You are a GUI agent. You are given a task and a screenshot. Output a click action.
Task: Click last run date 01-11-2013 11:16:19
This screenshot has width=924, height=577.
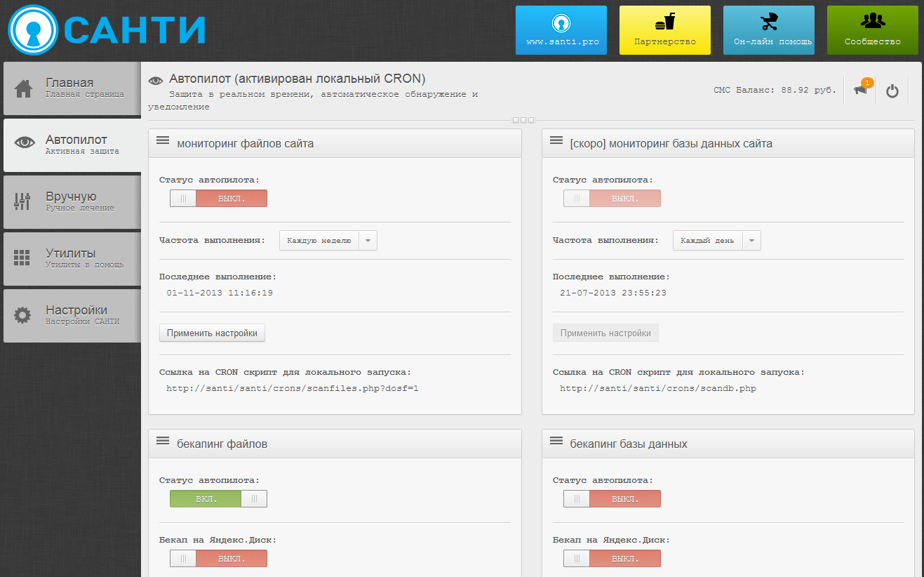click(220, 293)
